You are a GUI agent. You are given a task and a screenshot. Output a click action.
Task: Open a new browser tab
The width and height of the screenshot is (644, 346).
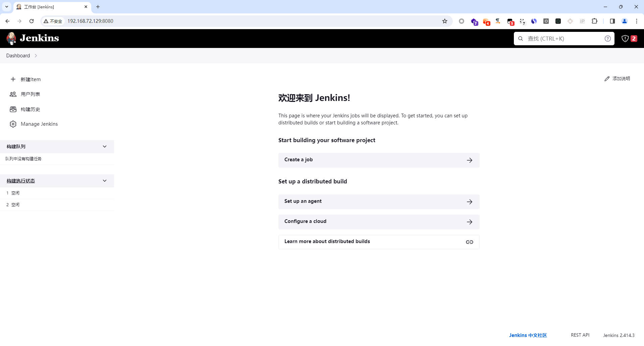coord(98,7)
